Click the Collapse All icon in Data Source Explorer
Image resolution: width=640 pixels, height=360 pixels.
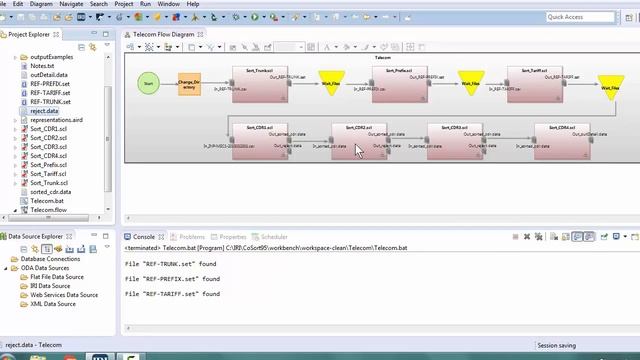click(24, 249)
